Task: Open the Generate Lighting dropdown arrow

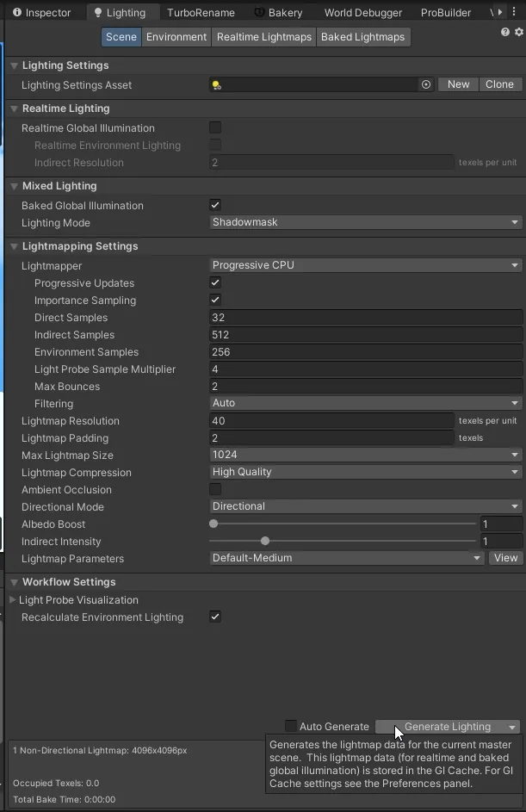Action: click(x=512, y=727)
